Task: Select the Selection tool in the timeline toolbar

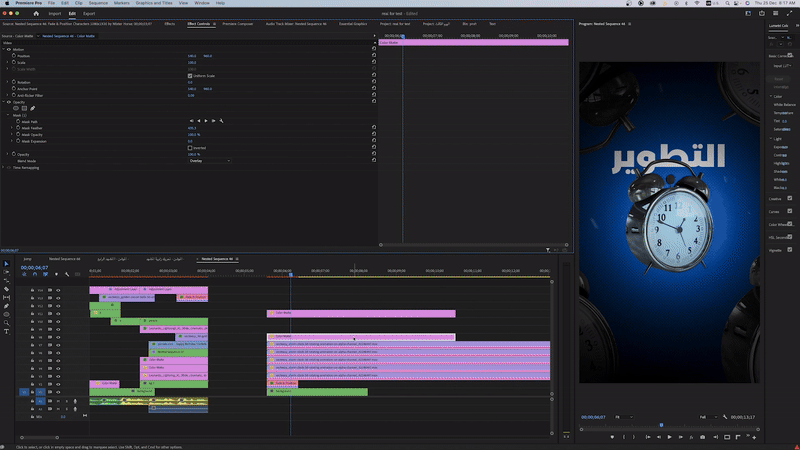Action: pos(6,265)
